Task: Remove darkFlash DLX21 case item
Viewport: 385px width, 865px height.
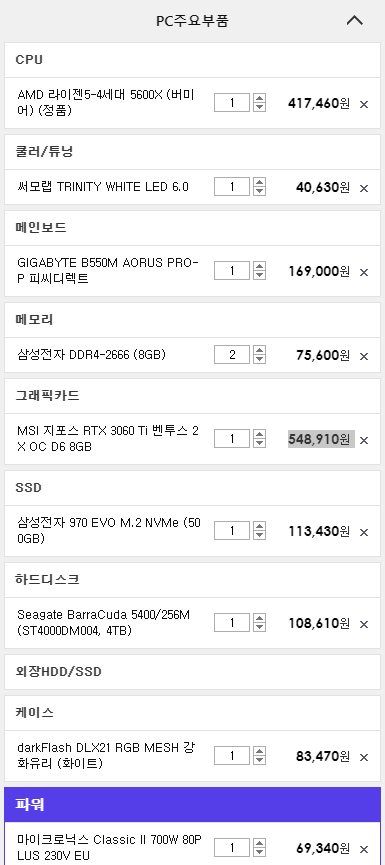Action: tap(363, 757)
